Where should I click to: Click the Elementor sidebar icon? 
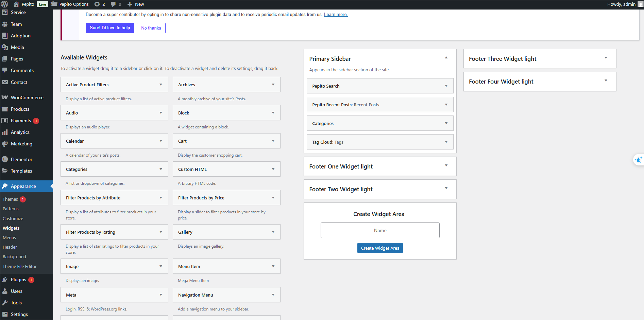[5, 159]
